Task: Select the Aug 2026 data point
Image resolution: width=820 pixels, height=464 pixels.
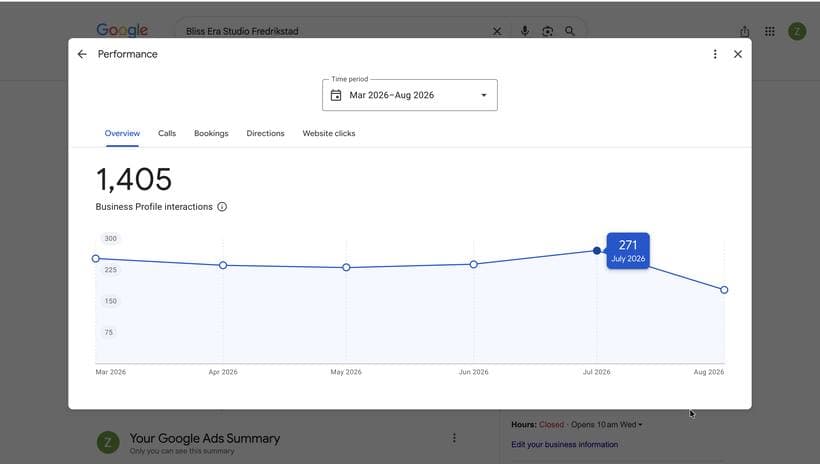Action: (724, 290)
